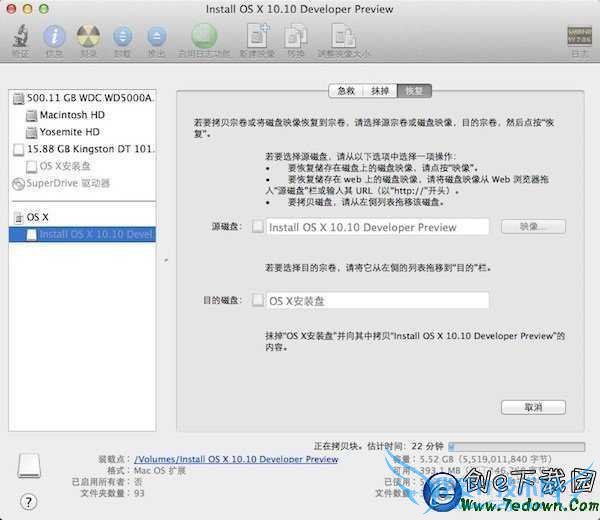Switch to the 急救 tab
Viewport: 600px width, 520px height.
346,91
